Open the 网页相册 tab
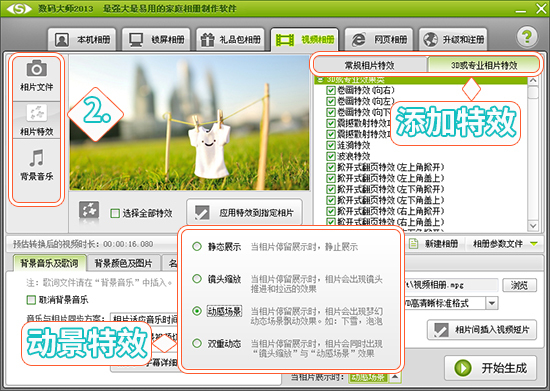The image size is (550, 391). coord(379,39)
